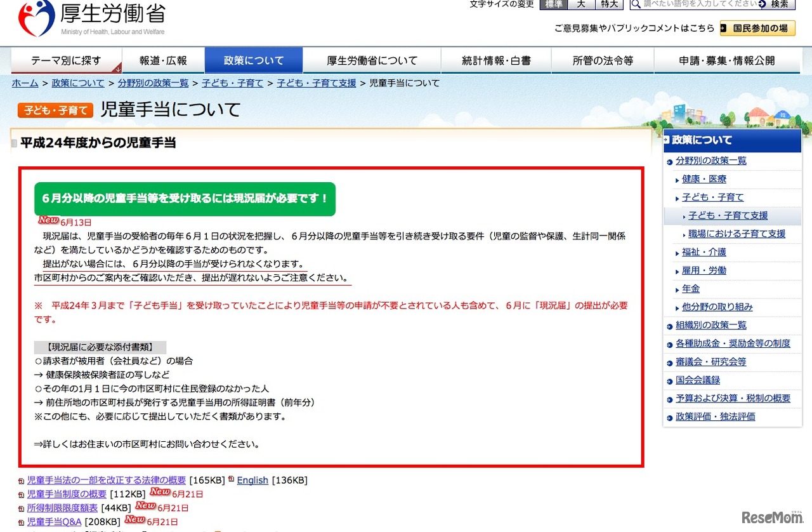812x532 pixels.
Task: Select the 政策について tab in the main navigation
Action: click(x=254, y=61)
